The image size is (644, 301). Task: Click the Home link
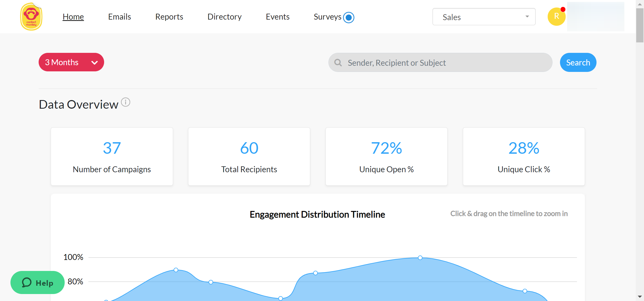(x=73, y=17)
